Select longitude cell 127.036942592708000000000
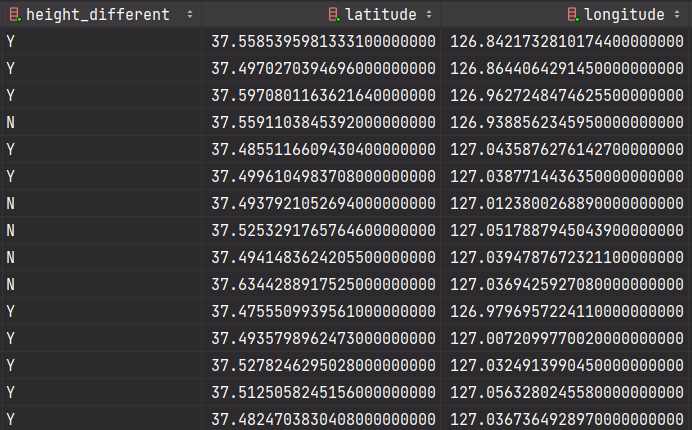 tap(566, 284)
